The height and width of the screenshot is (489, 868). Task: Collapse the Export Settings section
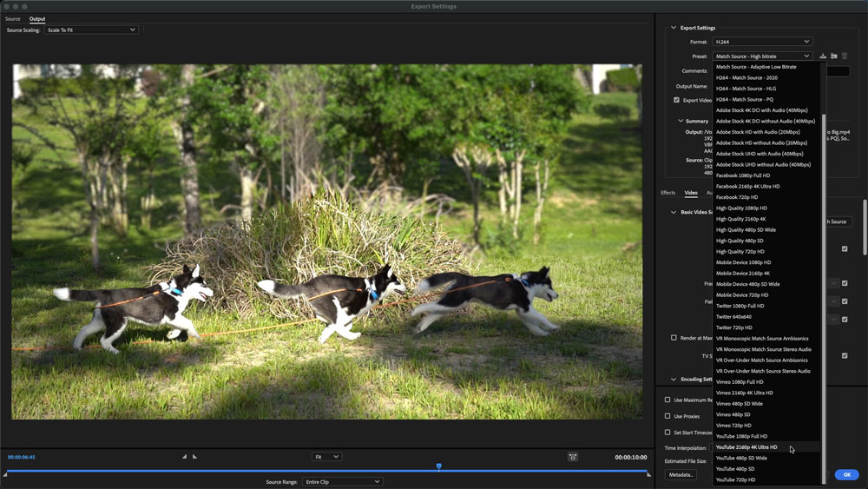click(673, 28)
